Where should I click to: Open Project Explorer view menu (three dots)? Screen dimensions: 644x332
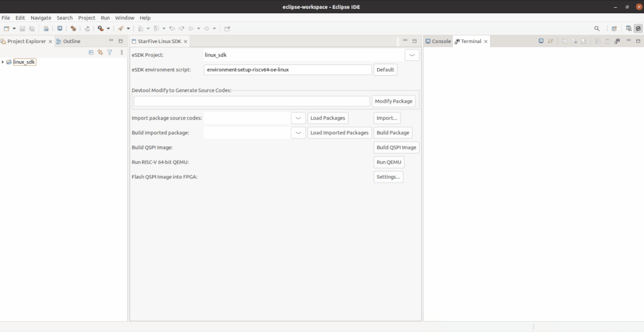pyautogui.click(x=122, y=53)
